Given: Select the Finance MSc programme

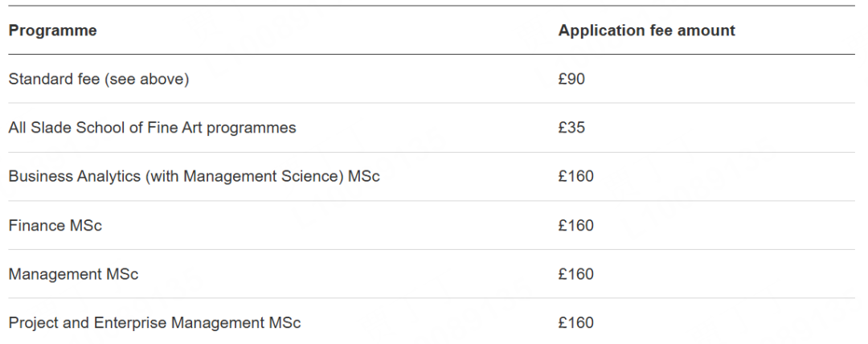Looking at the screenshot, I should (x=55, y=225).
